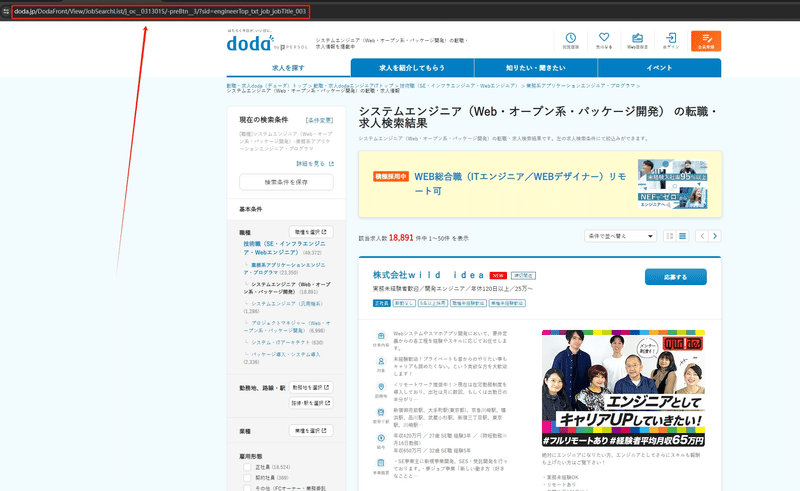The width and height of the screenshot is (800, 491).
Task: Select システムエンジニア（汎用機系）category
Action: coord(286,304)
